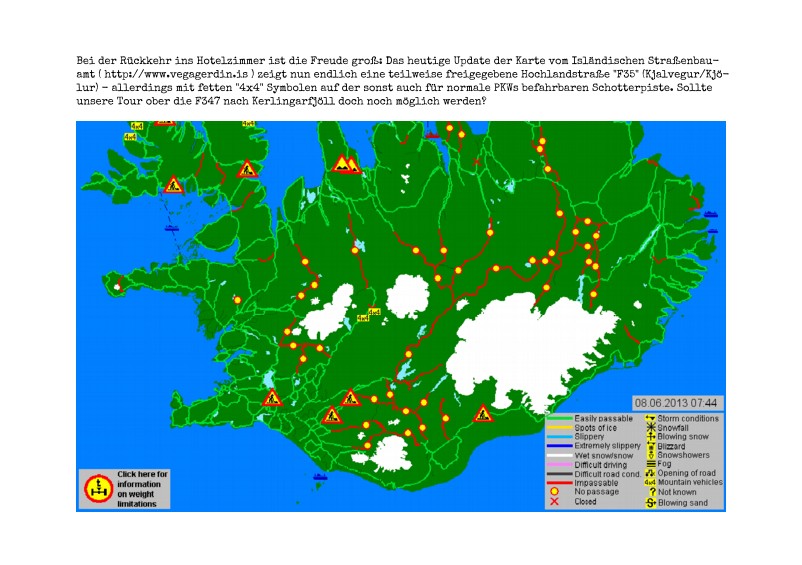This screenshot has width=802, height=565.
Task: Click the 'Blowing sand' legend icon
Action: [x=650, y=503]
